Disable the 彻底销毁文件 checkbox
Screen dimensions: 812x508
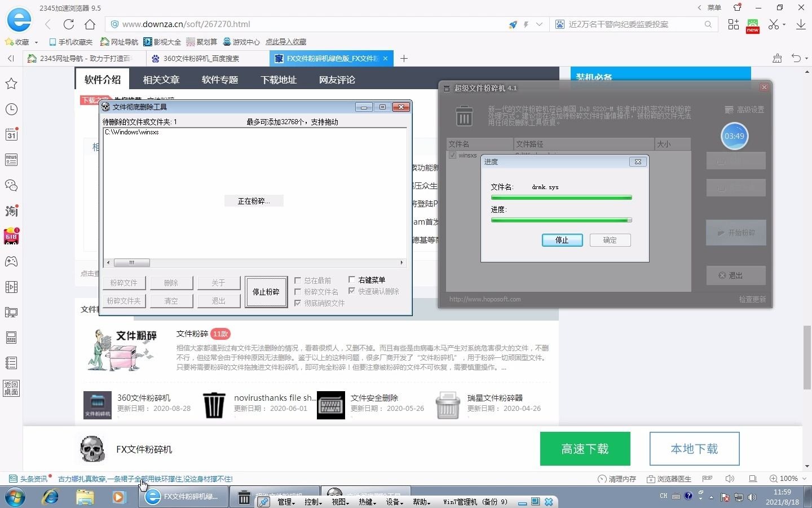coord(298,303)
